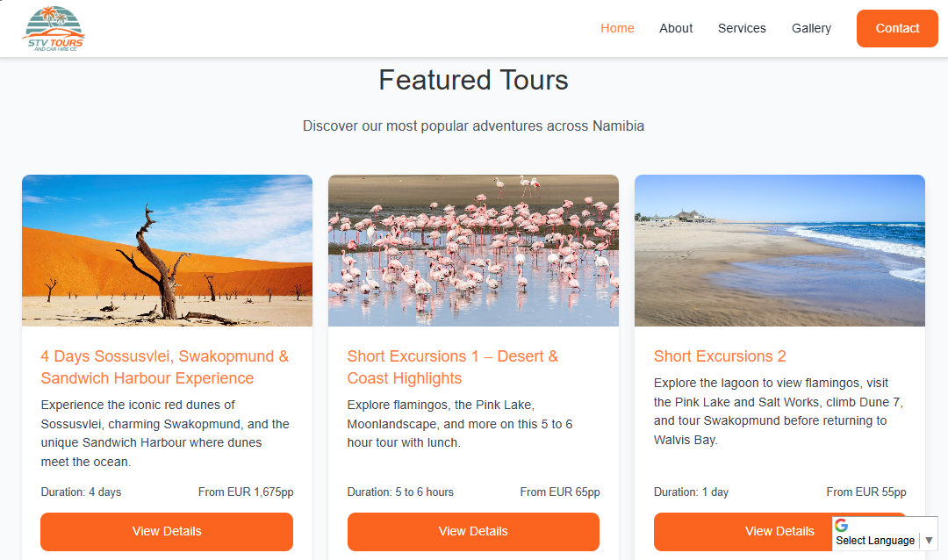Open the Short Excursions 2 title link
This screenshot has height=560, width=948.
click(x=720, y=356)
